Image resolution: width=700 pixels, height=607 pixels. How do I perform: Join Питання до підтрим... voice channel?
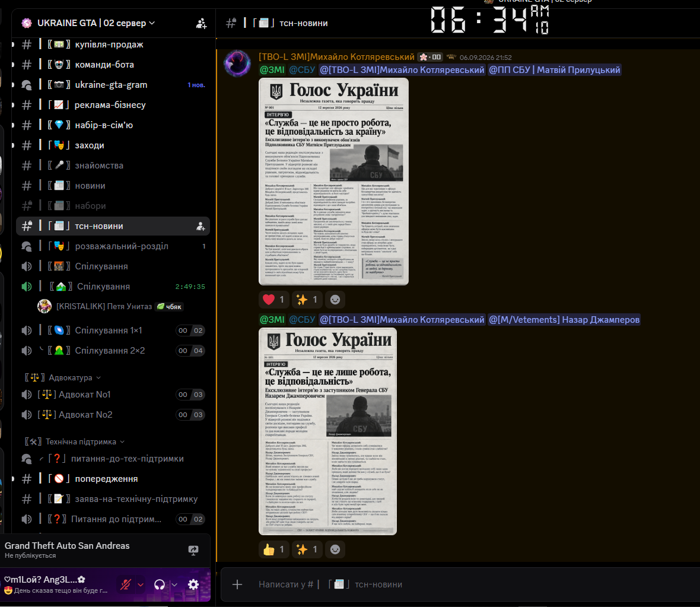pyautogui.click(x=113, y=519)
